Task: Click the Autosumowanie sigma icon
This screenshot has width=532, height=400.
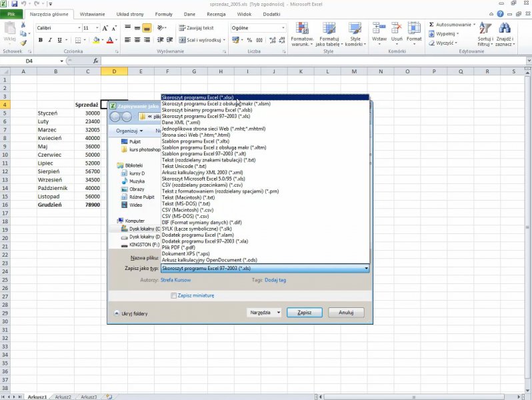Action: coord(431,25)
